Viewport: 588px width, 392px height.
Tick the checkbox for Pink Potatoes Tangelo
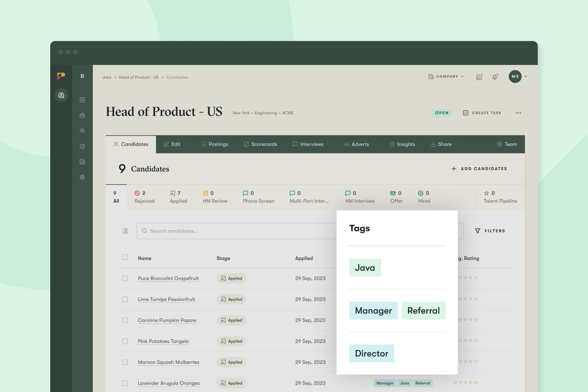(x=125, y=341)
